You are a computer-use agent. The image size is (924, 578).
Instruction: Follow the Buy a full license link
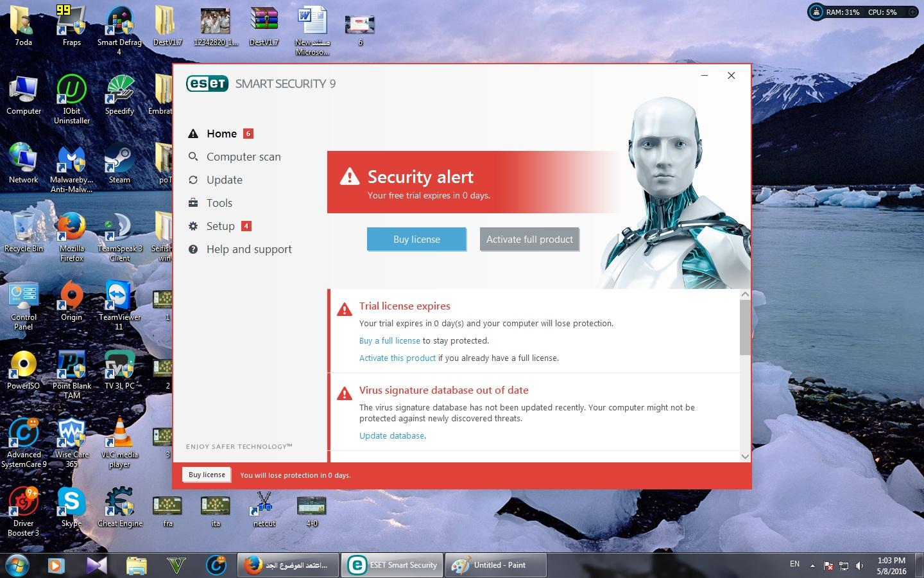[389, 341]
